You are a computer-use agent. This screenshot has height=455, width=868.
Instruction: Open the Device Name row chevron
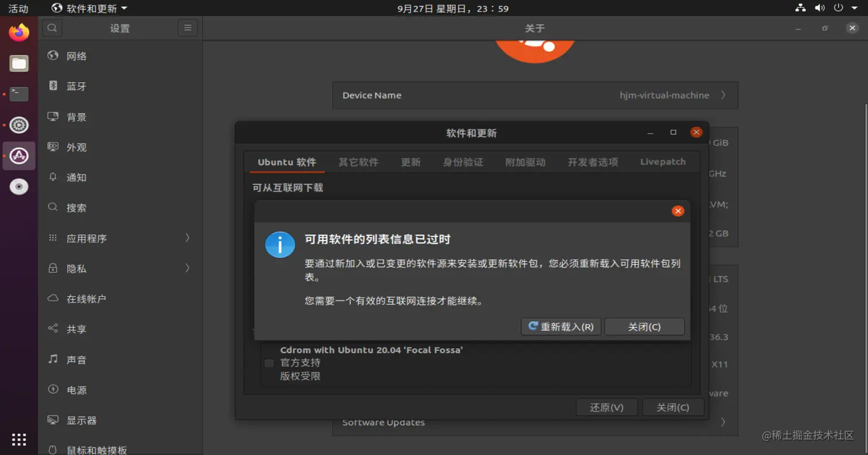click(x=723, y=95)
